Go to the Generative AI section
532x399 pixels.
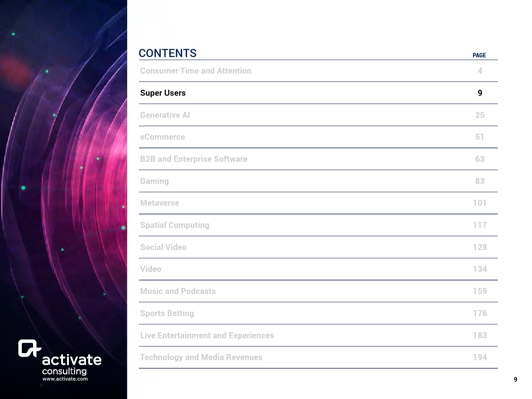coord(165,115)
